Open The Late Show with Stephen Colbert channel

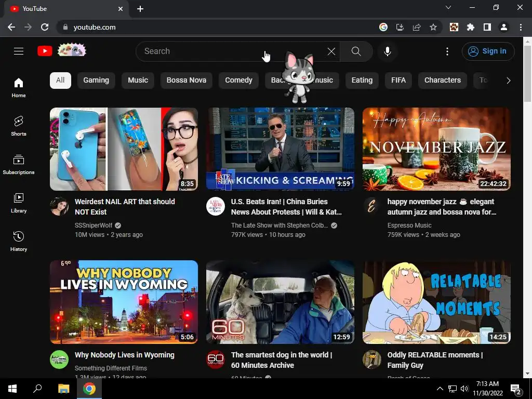click(279, 225)
